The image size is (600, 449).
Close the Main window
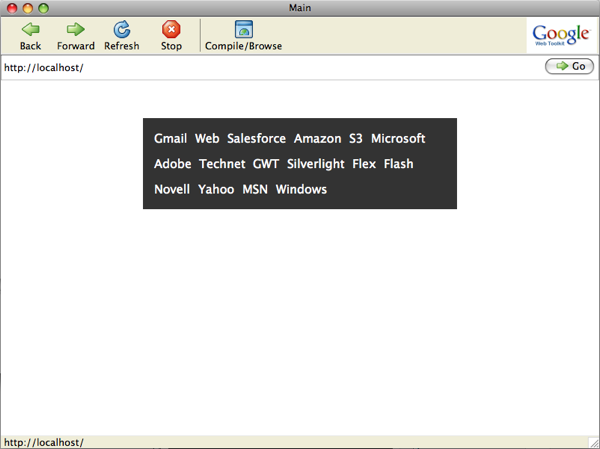(12, 8)
